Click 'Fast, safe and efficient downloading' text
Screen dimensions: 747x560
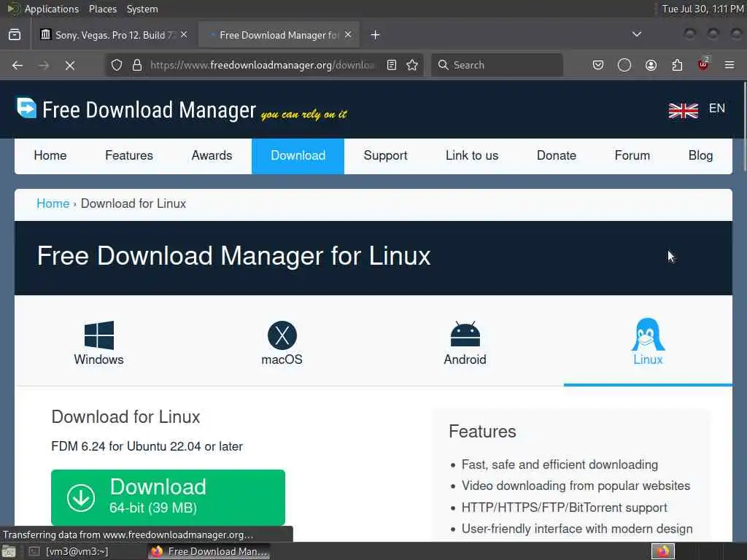[560, 464]
